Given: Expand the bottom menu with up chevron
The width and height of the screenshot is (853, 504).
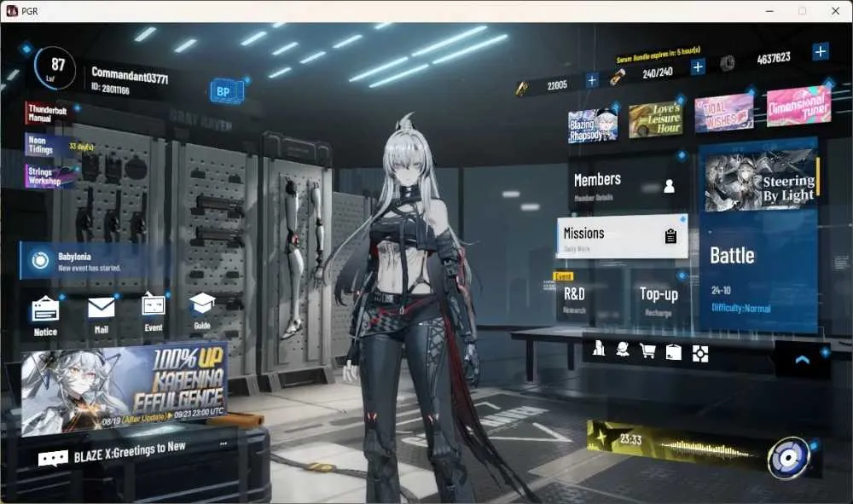Looking at the screenshot, I should tap(803, 359).
